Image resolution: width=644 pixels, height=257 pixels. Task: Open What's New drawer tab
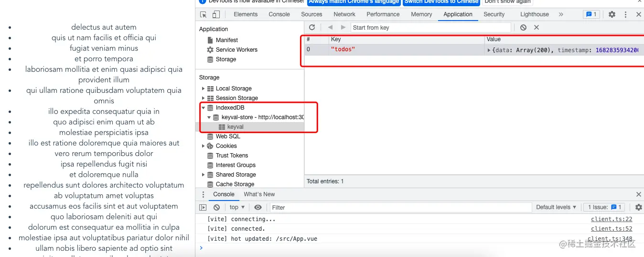tap(259, 194)
